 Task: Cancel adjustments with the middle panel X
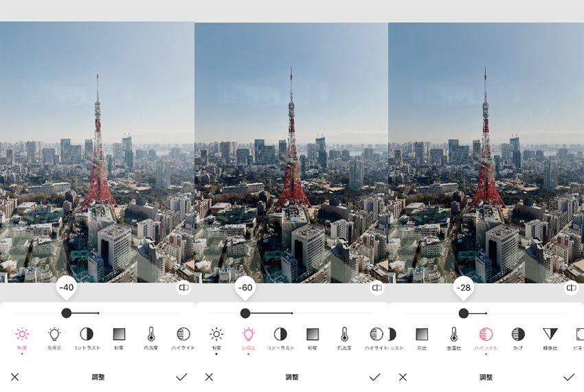coord(209,377)
